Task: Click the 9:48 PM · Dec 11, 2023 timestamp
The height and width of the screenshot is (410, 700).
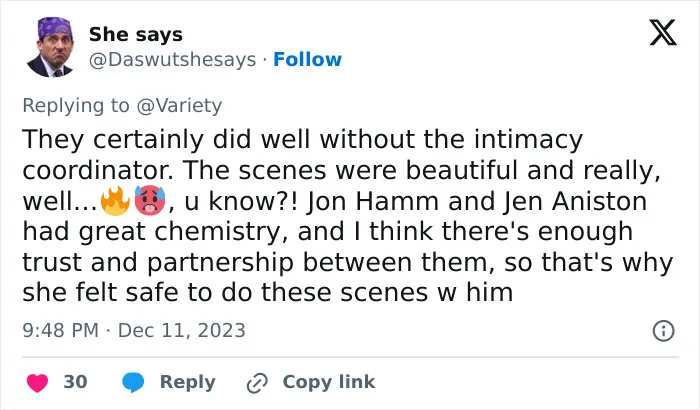Action: 134,331
